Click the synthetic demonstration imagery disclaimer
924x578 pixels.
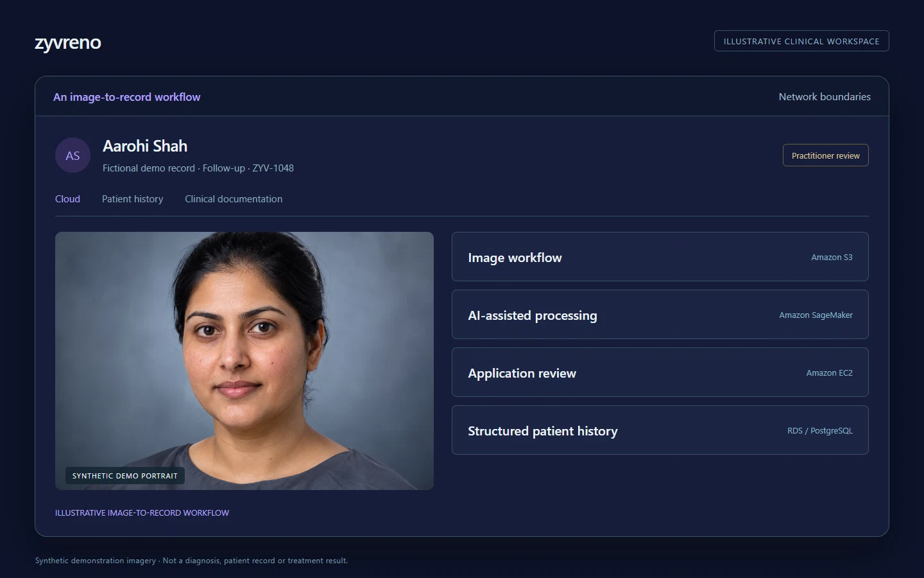pos(191,561)
